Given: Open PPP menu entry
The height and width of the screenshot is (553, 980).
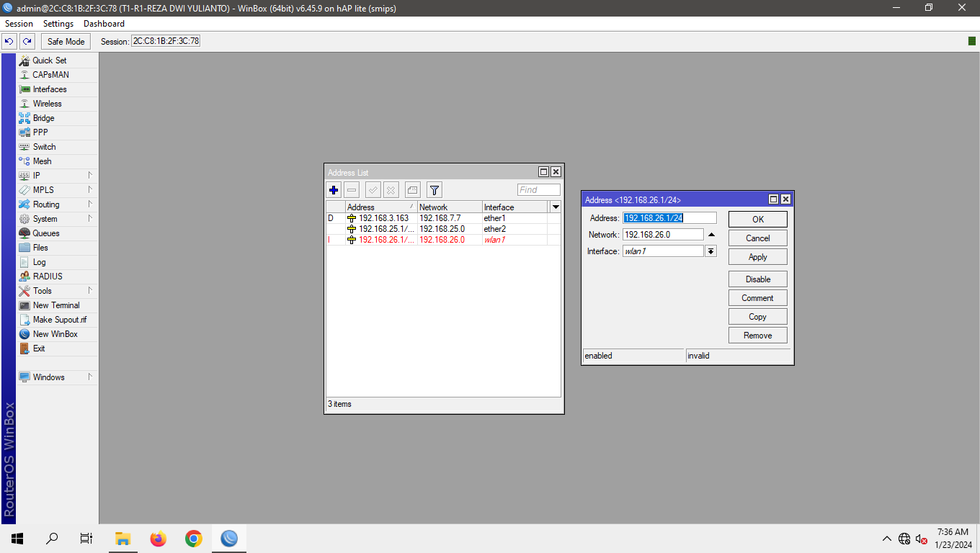Looking at the screenshot, I should tap(57, 132).
